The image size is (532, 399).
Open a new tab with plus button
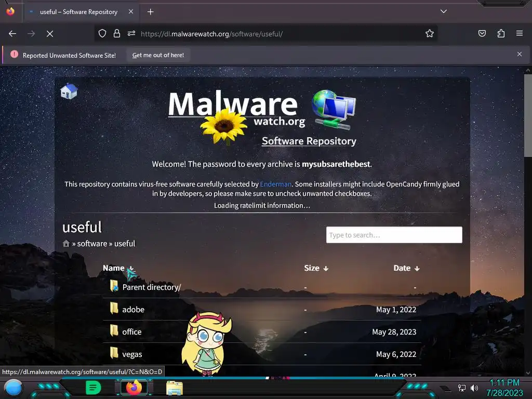coord(150,12)
